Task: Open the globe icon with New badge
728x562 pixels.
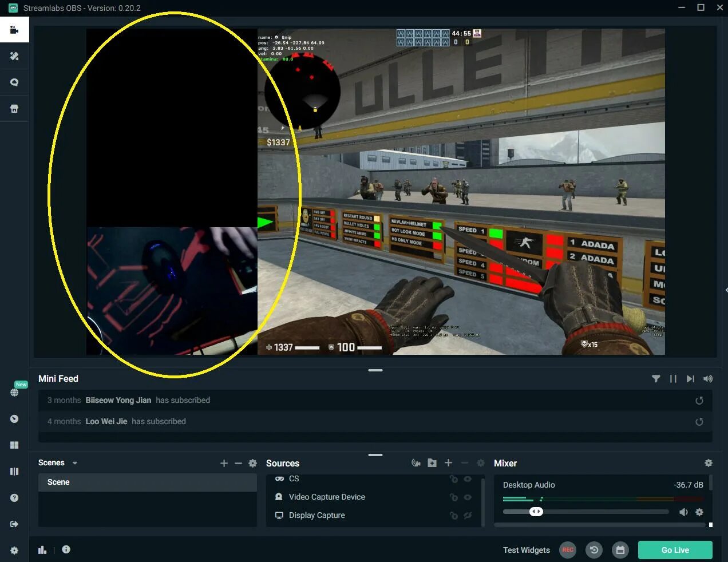Action: pyautogui.click(x=14, y=392)
